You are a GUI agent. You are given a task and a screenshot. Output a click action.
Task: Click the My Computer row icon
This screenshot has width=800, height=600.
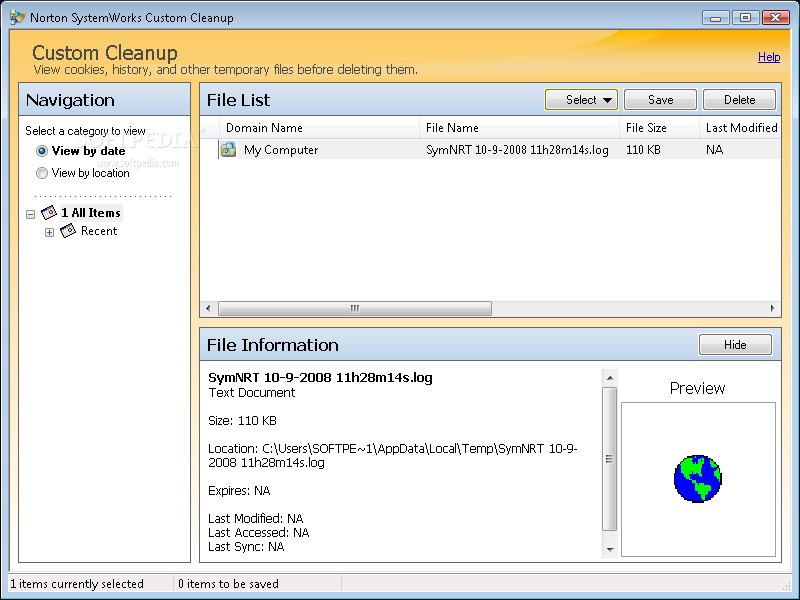click(228, 149)
